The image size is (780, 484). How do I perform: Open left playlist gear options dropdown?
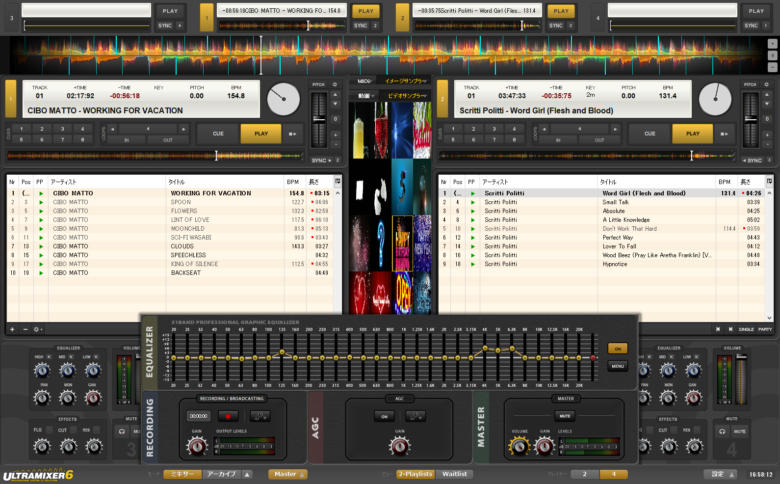37,329
